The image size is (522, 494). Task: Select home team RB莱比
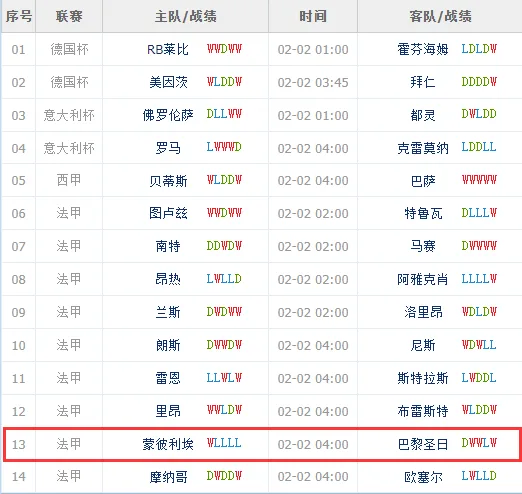(x=168, y=50)
